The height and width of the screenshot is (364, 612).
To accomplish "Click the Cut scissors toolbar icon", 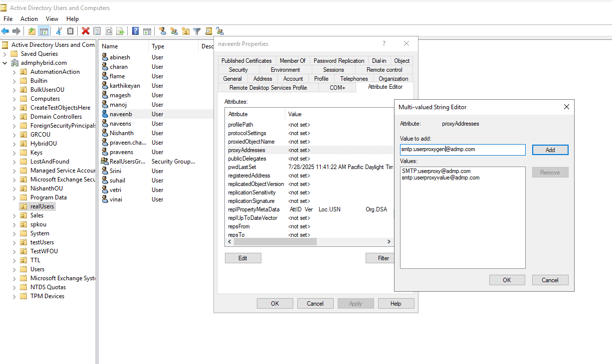I will coord(59,31).
